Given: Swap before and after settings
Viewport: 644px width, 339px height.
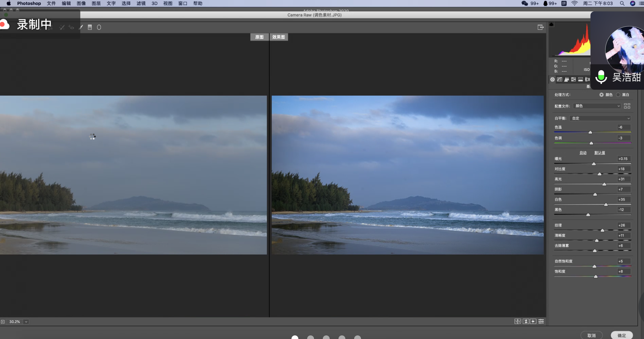Looking at the screenshot, I should [526, 321].
